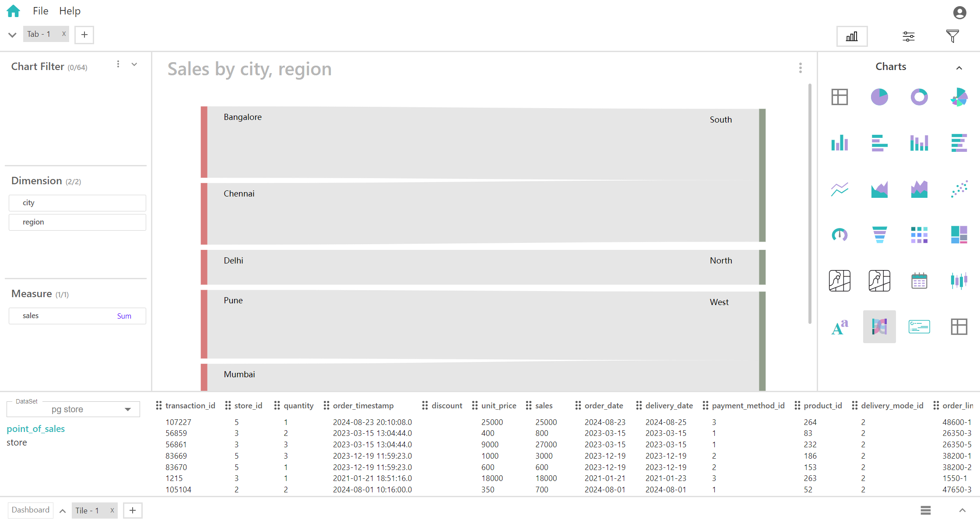Select the gauge chart icon
The height and width of the screenshot is (523, 980).
(839, 235)
